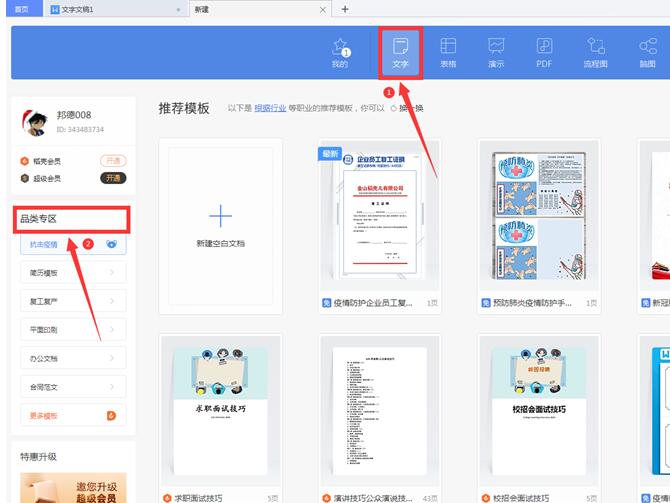
Task: Click the 最新 badge on the first template
Action: point(329,153)
